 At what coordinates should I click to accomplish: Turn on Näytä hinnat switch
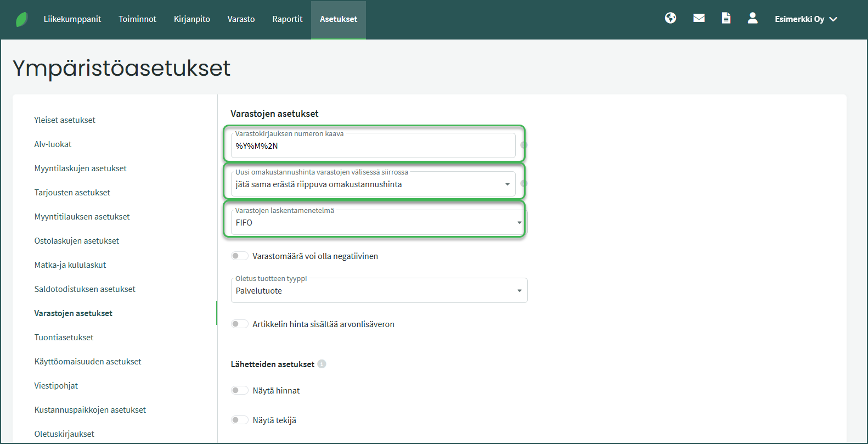[x=239, y=390]
